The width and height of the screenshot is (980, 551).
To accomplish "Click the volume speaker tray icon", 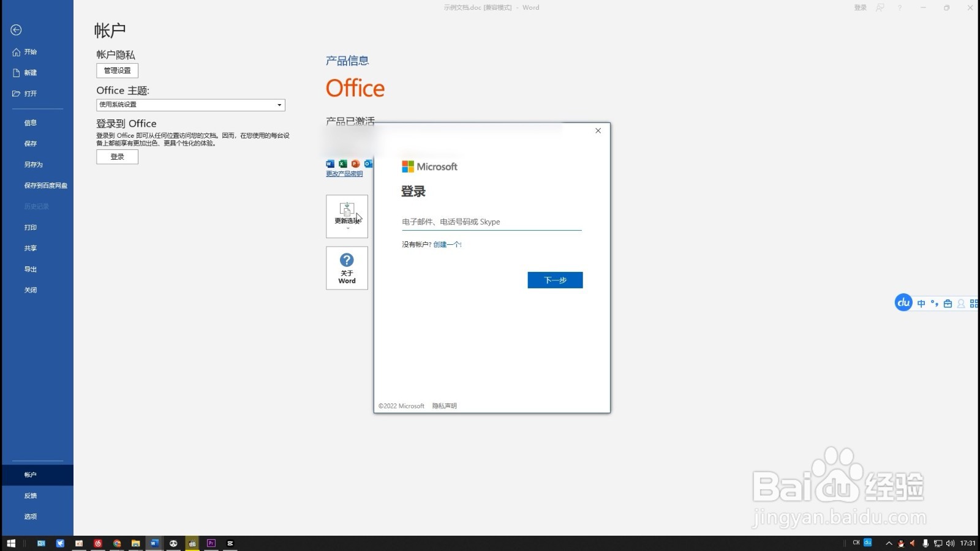I will [x=950, y=543].
